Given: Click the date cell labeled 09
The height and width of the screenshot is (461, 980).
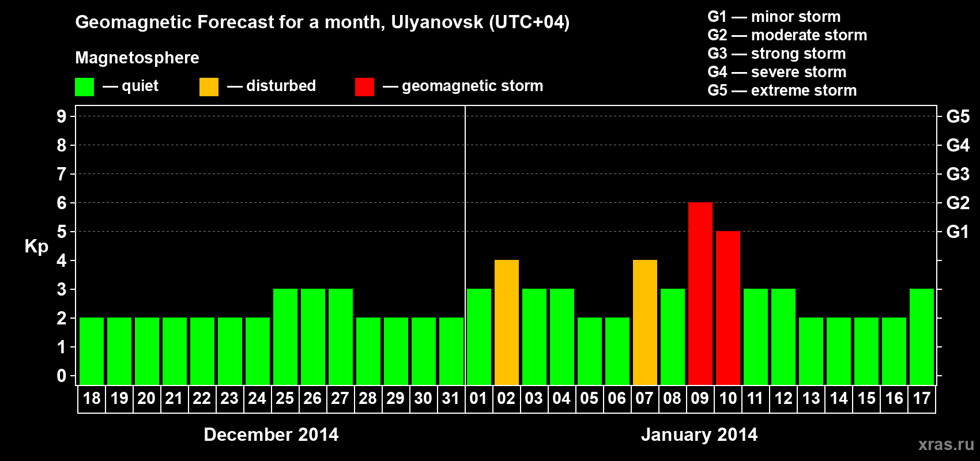Looking at the screenshot, I should 700,399.
